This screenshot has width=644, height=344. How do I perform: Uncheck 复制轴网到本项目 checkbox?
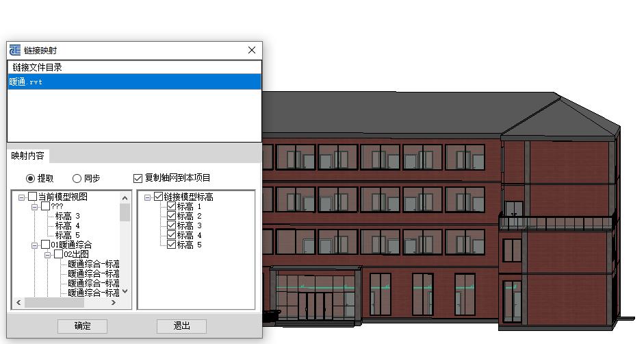[x=138, y=178]
